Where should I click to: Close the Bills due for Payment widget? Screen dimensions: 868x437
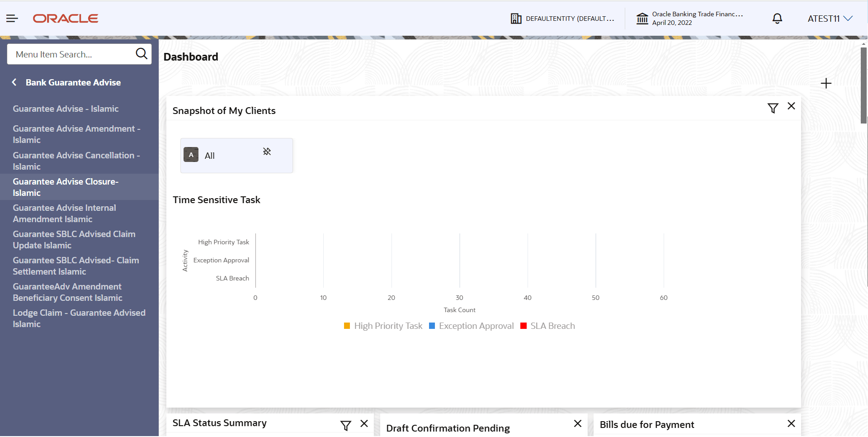[x=791, y=423]
